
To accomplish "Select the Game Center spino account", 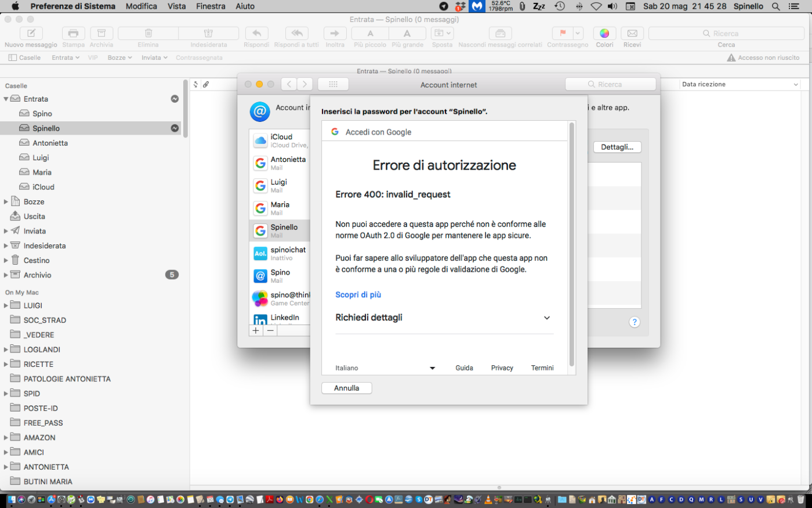I will pos(280,299).
